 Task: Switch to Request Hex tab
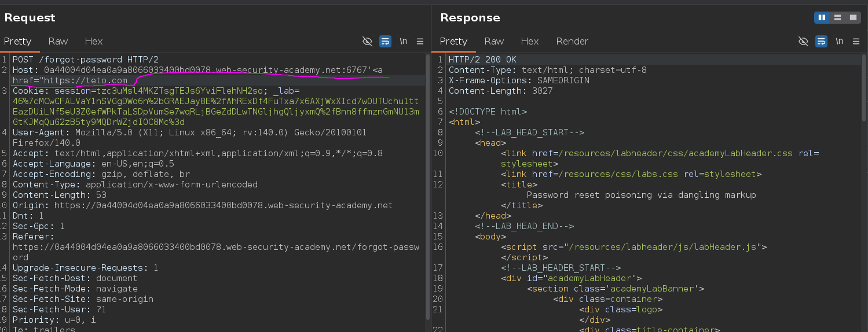pyautogui.click(x=94, y=41)
